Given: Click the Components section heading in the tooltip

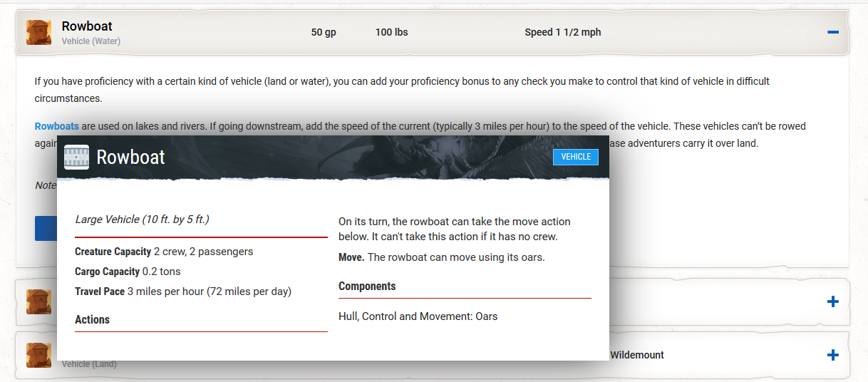Looking at the screenshot, I should 367,286.
